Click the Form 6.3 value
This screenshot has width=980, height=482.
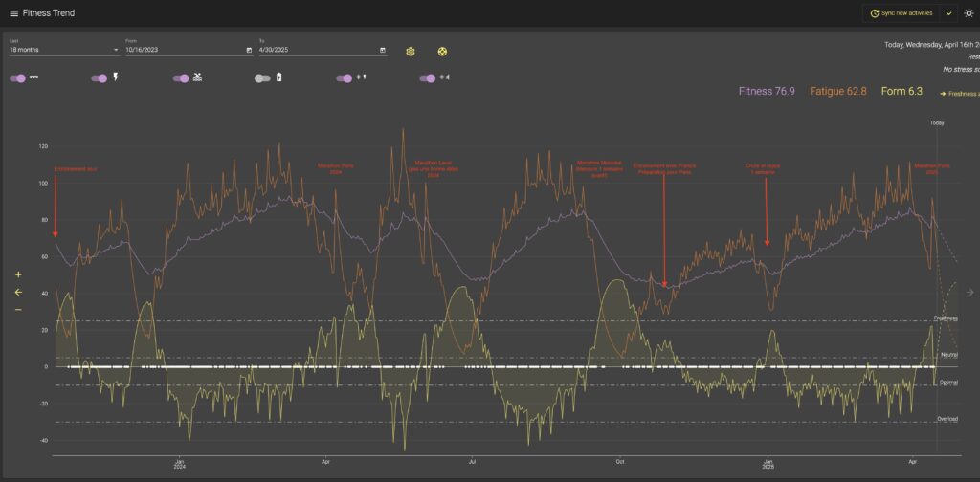point(902,91)
